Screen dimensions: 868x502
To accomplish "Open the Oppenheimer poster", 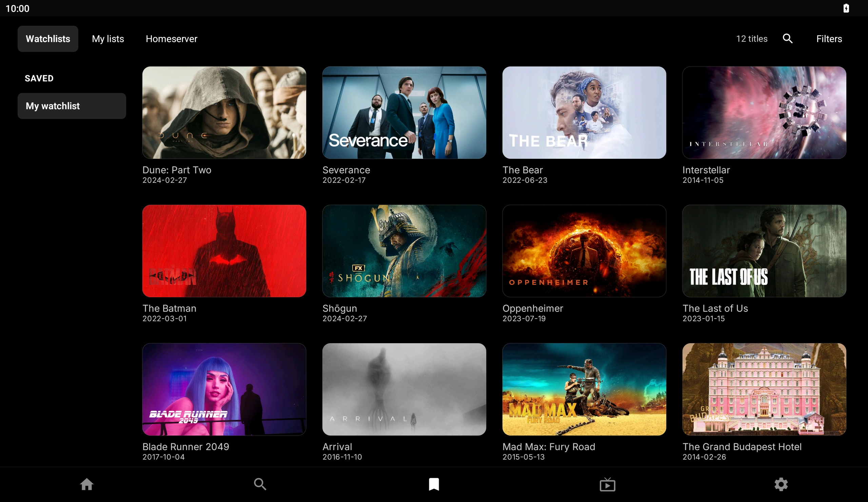I will click(584, 251).
